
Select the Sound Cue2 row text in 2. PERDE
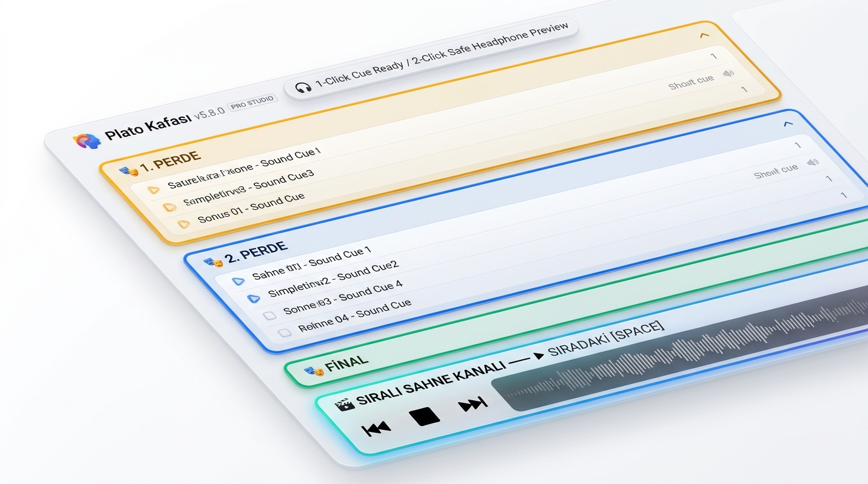pos(334,279)
